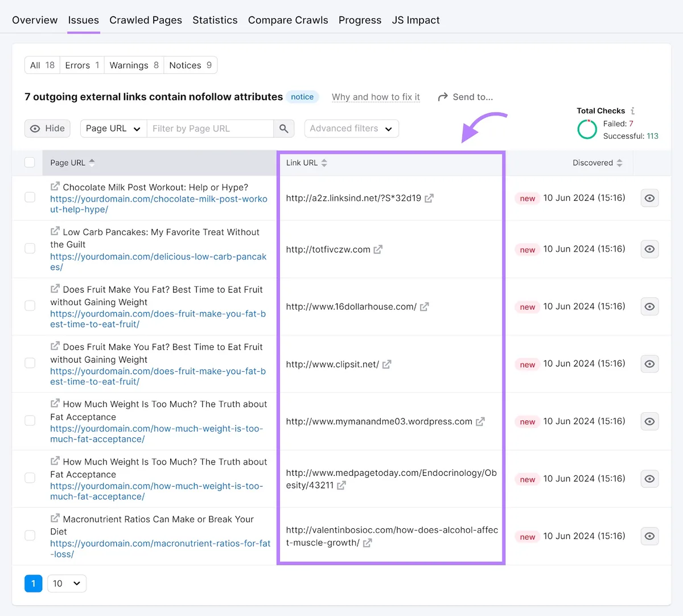Open external link icon beside medpagetoday.com URL

pos(341,486)
